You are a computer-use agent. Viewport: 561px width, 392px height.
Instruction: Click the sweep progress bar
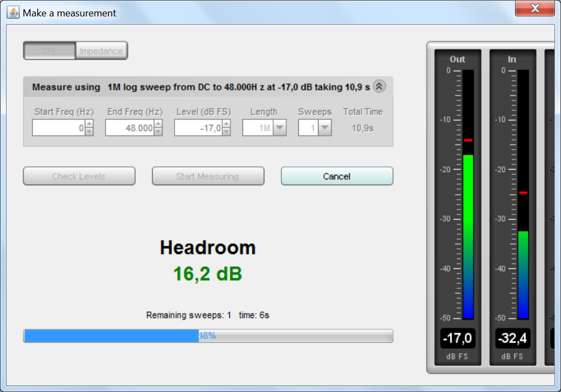208,336
